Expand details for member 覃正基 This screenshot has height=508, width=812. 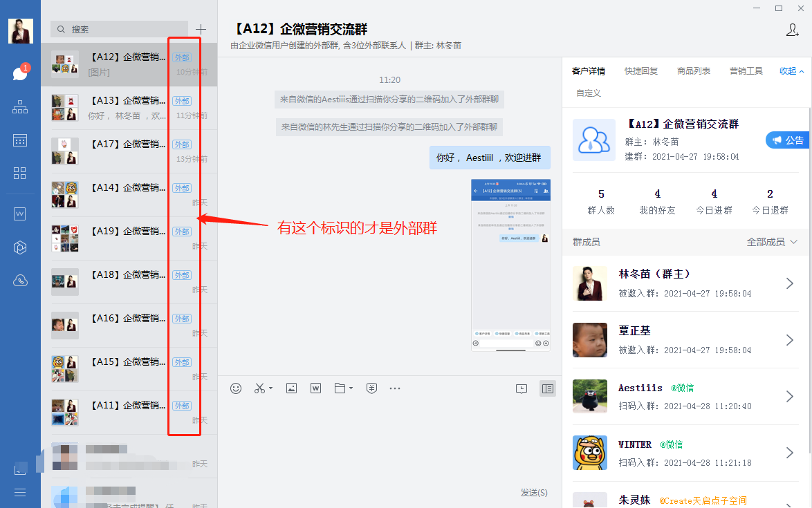click(x=789, y=340)
